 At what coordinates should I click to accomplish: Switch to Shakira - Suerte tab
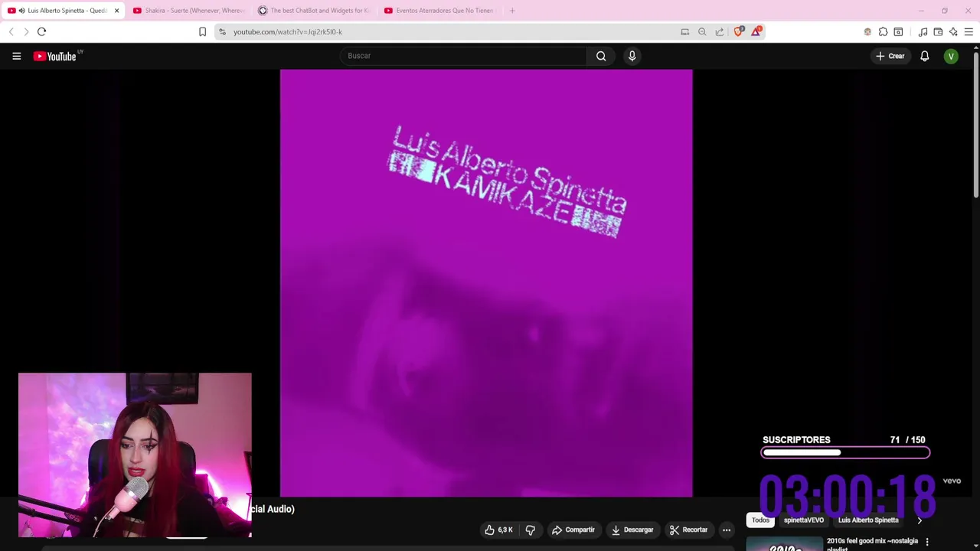189,11
